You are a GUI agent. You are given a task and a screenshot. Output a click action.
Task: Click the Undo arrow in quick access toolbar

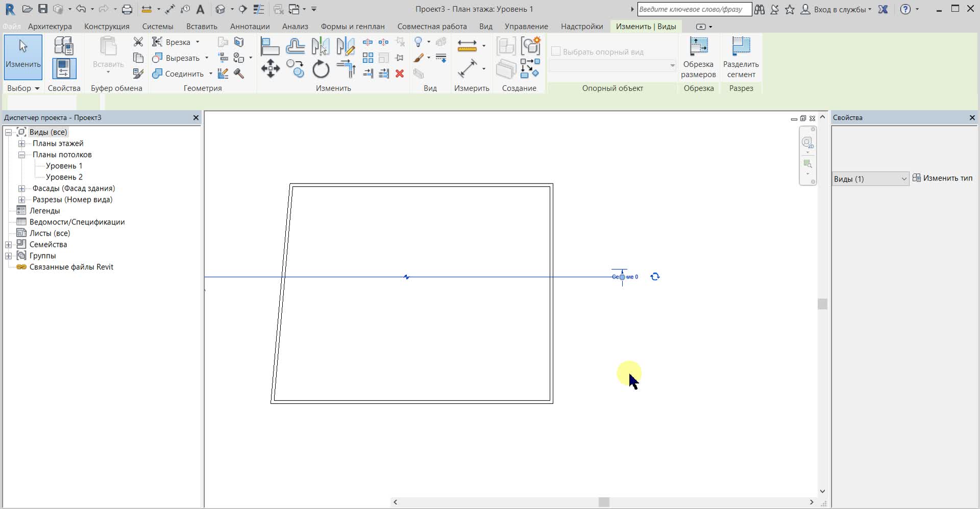coord(81,9)
